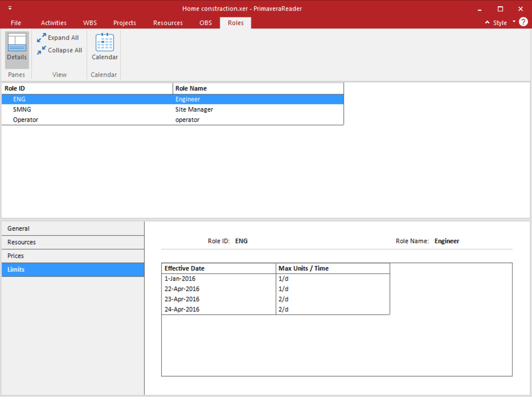The image size is (532, 397).
Task: Sort by Role Name column header
Action: click(x=258, y=89)
